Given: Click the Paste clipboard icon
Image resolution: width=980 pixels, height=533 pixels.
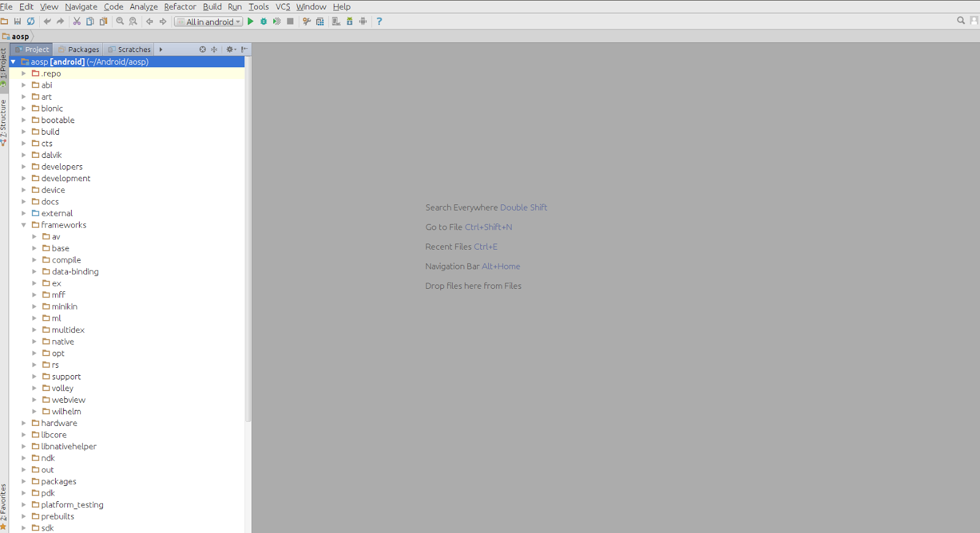Looking at the screenshot, I should (104, 21).
